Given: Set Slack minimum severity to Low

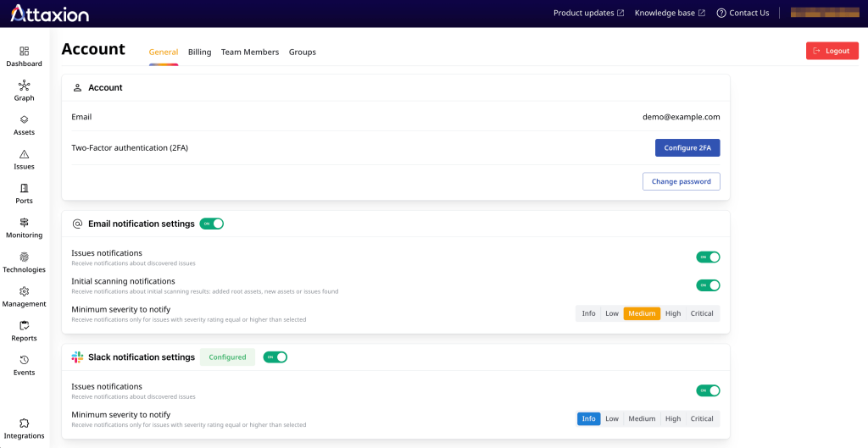Looking at the screenshot, I should click(612, 418).
